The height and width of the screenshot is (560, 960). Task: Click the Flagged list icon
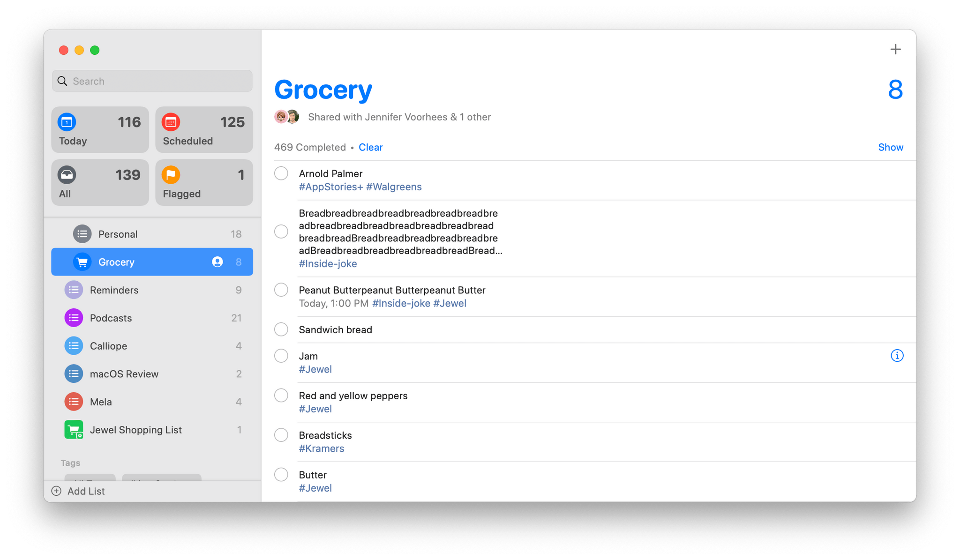[171, 174]
